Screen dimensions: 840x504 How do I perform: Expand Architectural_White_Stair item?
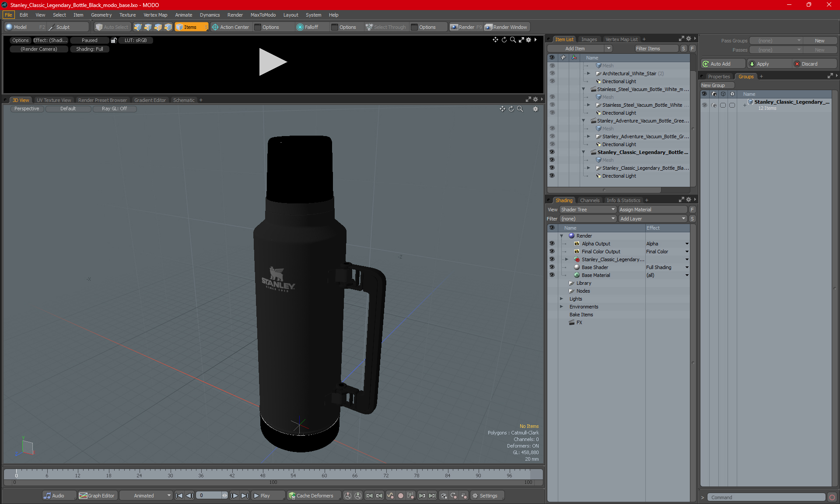point(588,73)
